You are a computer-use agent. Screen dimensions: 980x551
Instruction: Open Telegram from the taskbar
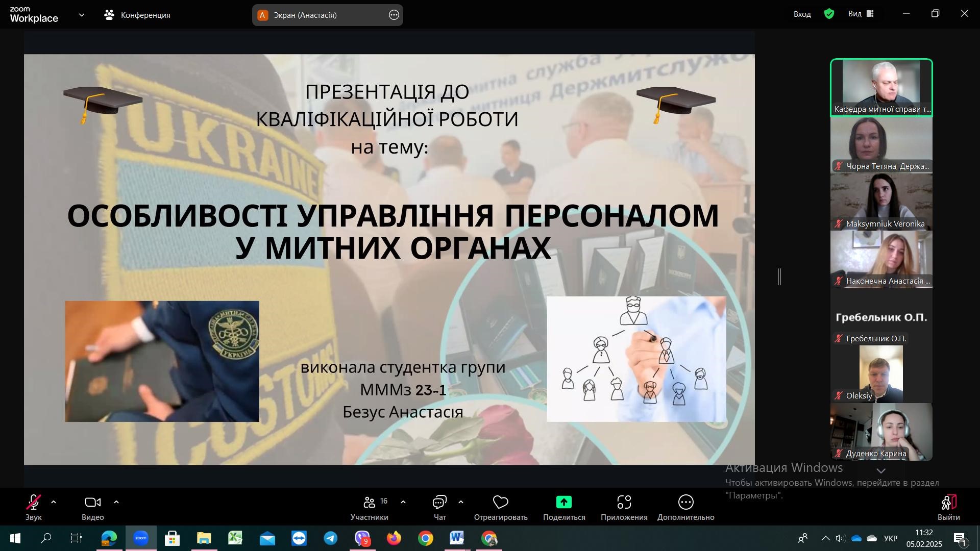tap(331, 538)
